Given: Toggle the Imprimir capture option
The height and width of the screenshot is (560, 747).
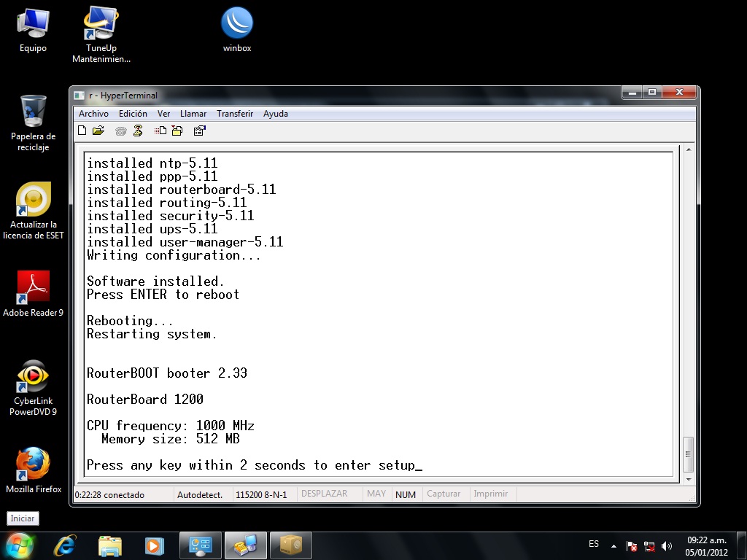Looking at the screenshot, I should click(x=492, y=494).
